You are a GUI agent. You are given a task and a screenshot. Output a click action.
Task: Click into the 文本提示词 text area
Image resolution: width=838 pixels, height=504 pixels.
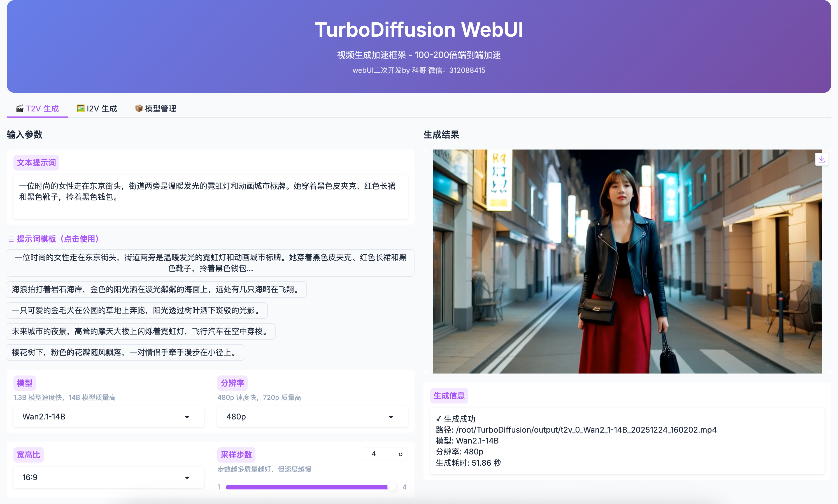click(210, 197)
